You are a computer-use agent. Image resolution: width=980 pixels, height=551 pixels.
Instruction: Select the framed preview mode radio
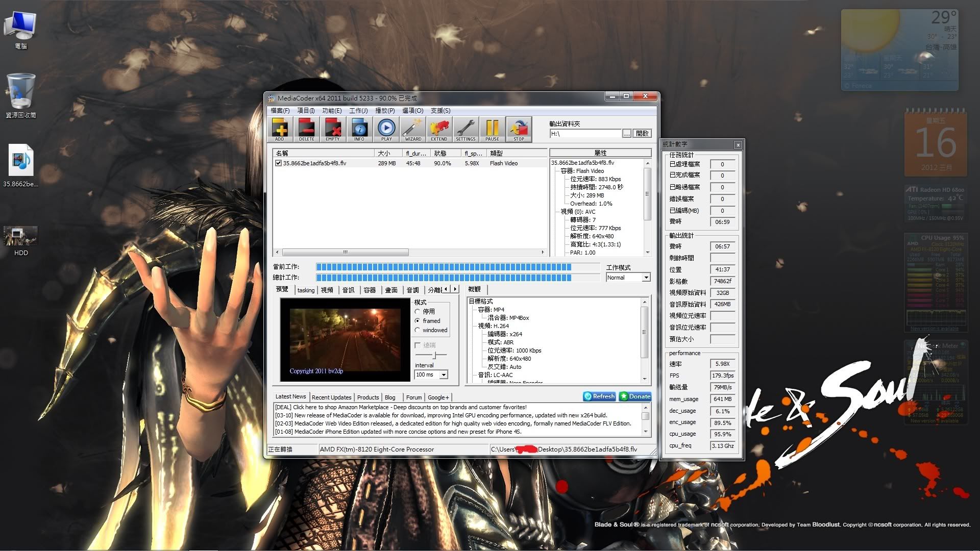point(418,321)
